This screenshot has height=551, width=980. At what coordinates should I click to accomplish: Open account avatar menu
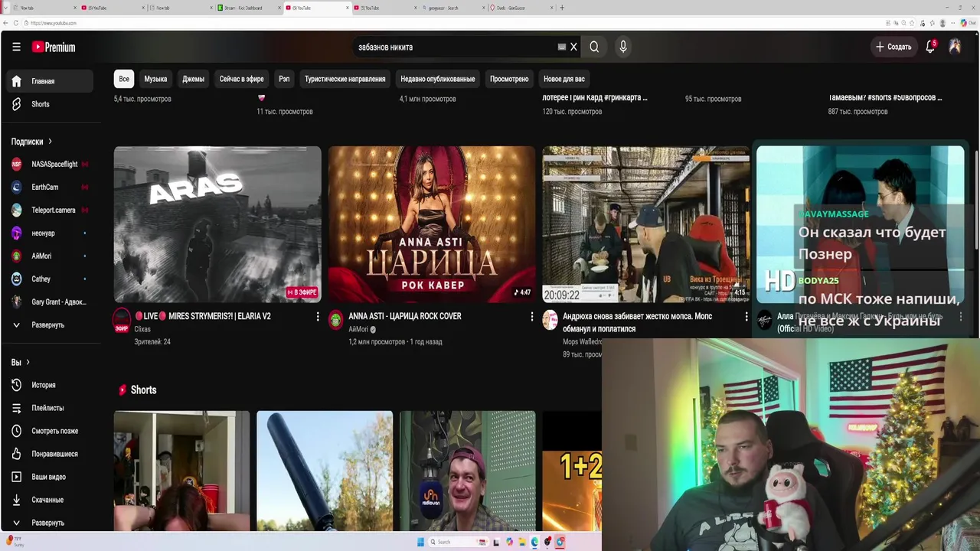tap(955, 47)
